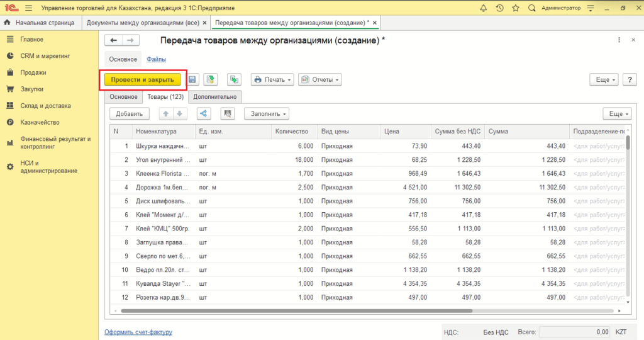Screen dimensions: 644x340
Task: Open the Печать dropdown
Action: click(x=272, y=80)
